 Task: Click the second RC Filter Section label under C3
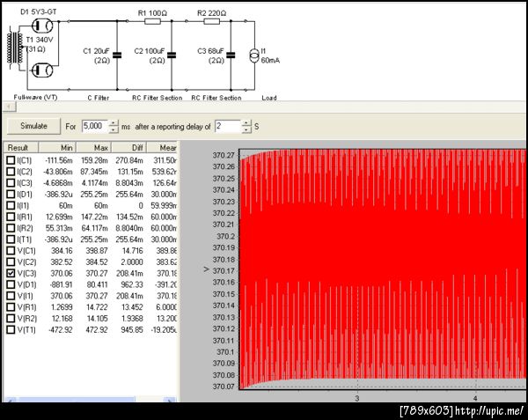(216, 98)
